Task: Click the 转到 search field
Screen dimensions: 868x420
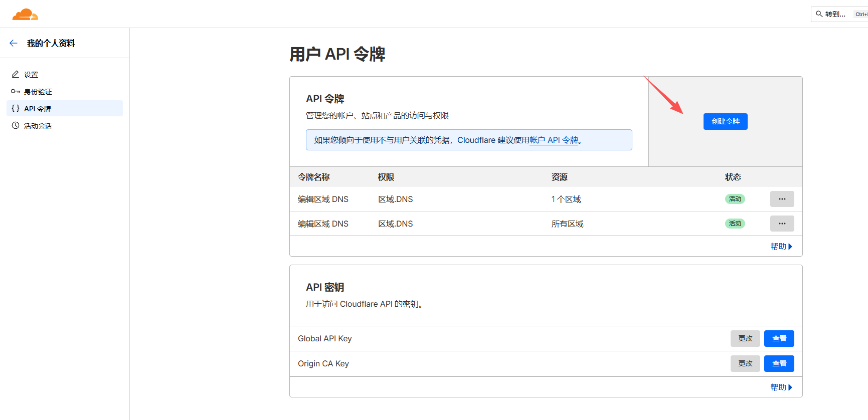Action: coord(839,14)
